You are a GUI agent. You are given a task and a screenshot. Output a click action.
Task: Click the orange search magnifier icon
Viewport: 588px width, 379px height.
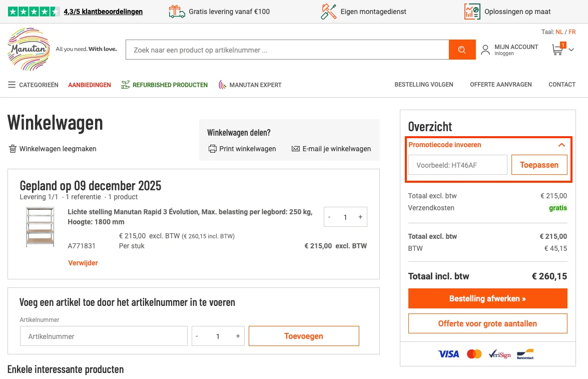[461, 49]
